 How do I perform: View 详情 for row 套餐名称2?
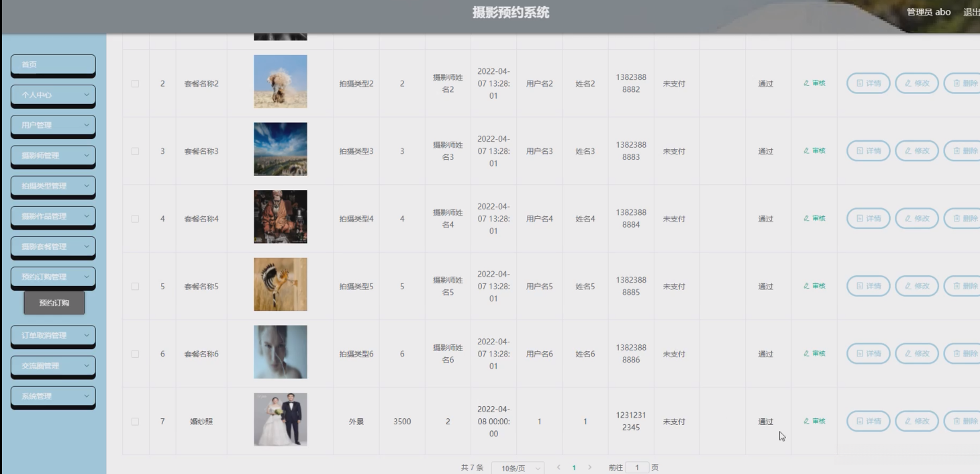coord(869,83)
